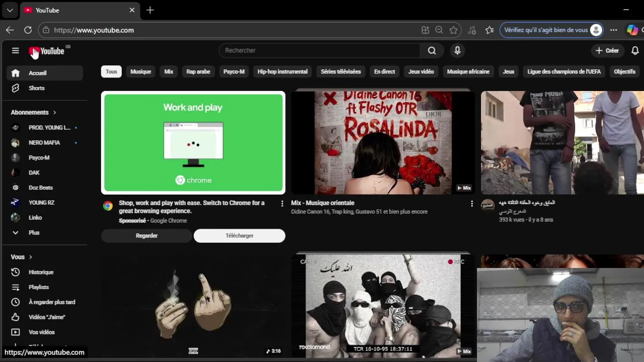Screen dimensions: 644x362
Task: Click the site info lock icon
Action: [46, 30]
